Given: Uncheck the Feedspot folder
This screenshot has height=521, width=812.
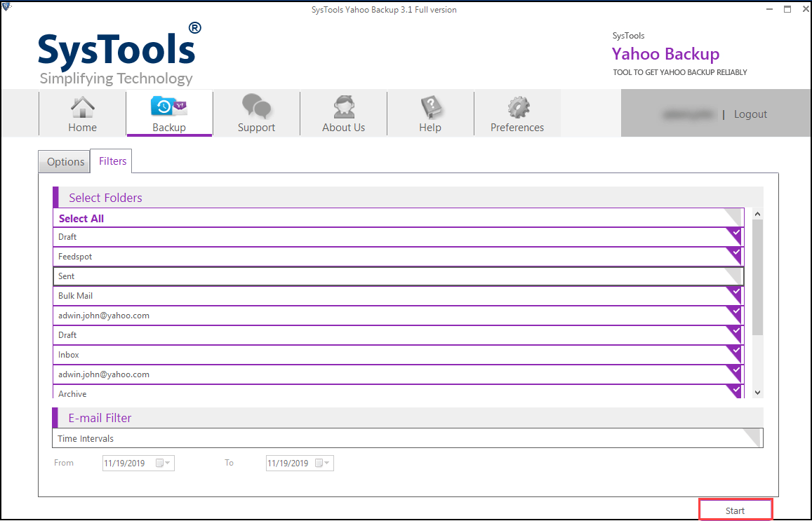Looking at the screenshot, I should [734, 256].
